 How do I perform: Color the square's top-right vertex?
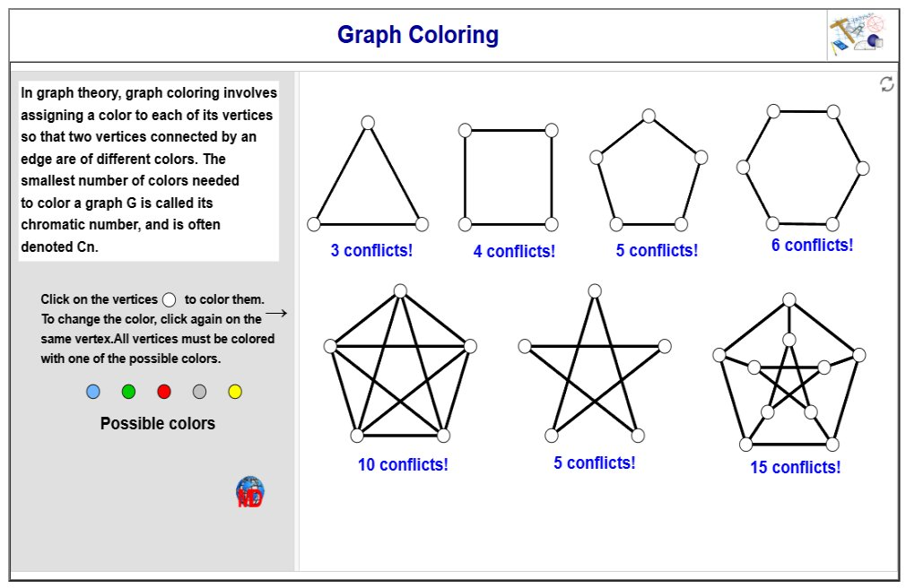click(x=552, y=131)
